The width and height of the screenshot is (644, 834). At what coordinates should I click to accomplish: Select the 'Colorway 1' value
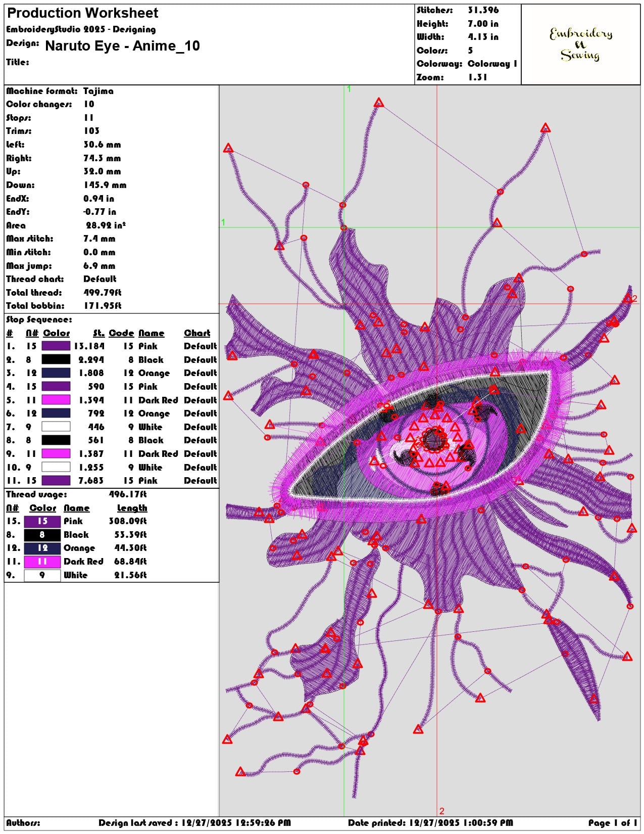(492, 64)
